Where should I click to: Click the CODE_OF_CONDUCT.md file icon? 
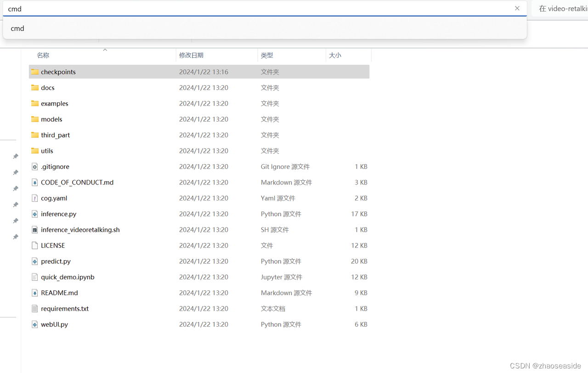click(35, 183)
